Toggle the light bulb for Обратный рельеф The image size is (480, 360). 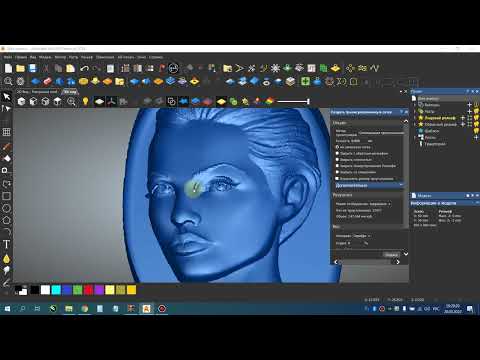pos(476,124)
